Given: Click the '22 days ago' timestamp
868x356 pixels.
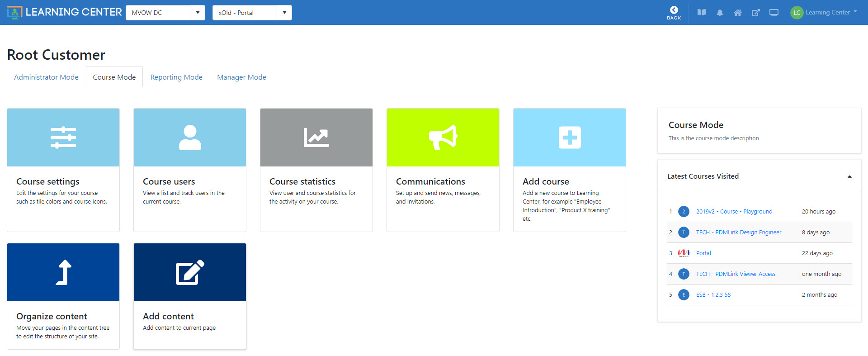Looking at the screenshot, I should [817, 253].
